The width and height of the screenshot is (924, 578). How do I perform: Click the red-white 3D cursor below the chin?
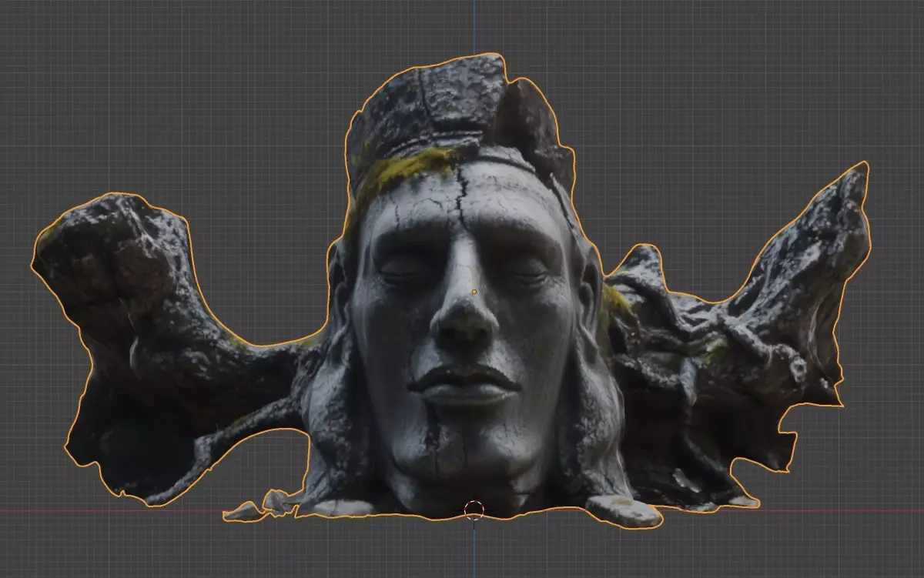pos(474,510)
